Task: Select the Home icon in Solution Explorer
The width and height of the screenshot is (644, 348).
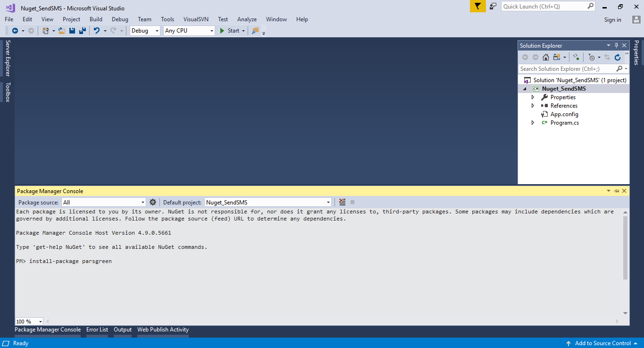Action: [x=546, y=57]
